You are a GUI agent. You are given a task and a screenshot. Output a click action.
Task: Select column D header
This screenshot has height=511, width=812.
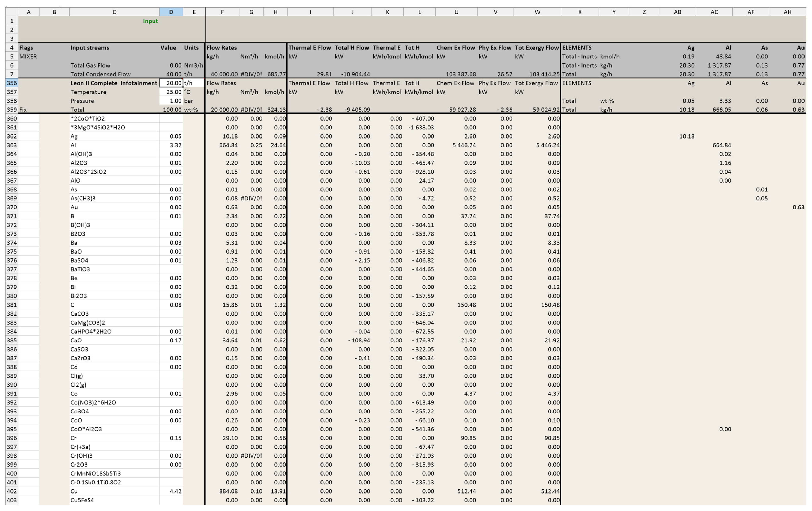click(x=171, y=12)
